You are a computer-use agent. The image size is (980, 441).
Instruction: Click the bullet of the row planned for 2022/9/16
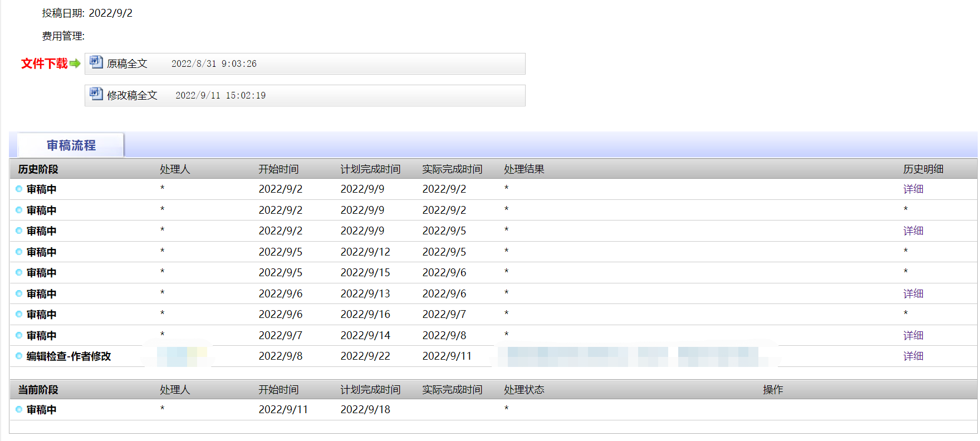pos(19,314)
